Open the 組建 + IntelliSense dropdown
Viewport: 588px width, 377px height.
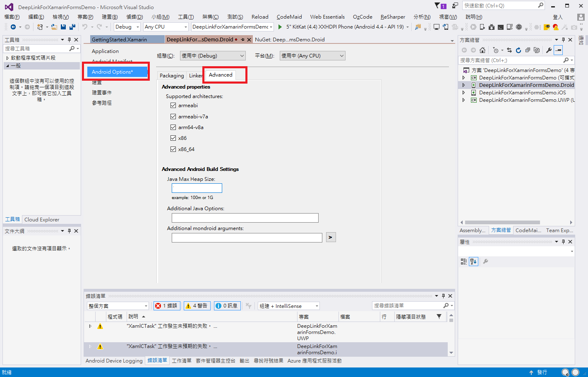[x=289, y=306]
